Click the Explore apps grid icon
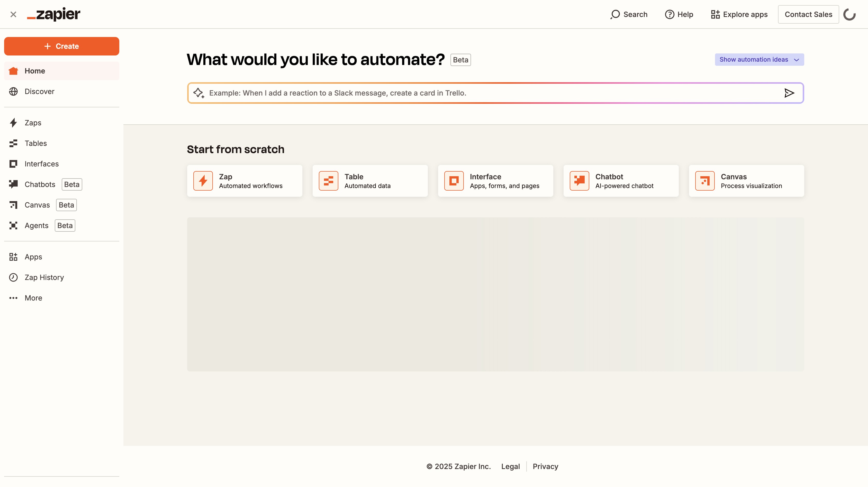 (715, 14)
